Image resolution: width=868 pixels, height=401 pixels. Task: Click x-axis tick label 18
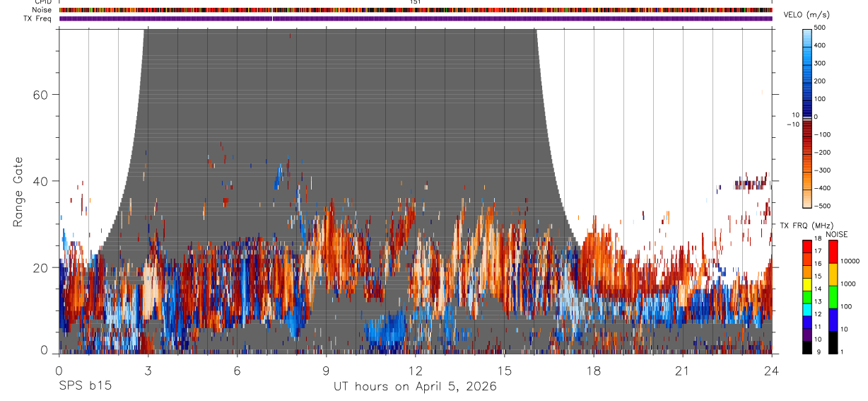(x=594, y=371)
